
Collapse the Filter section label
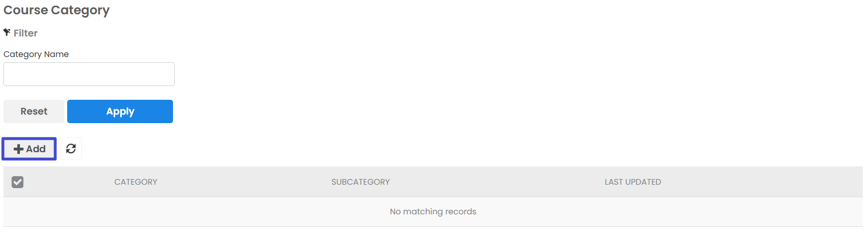click(x=26, y=33)
